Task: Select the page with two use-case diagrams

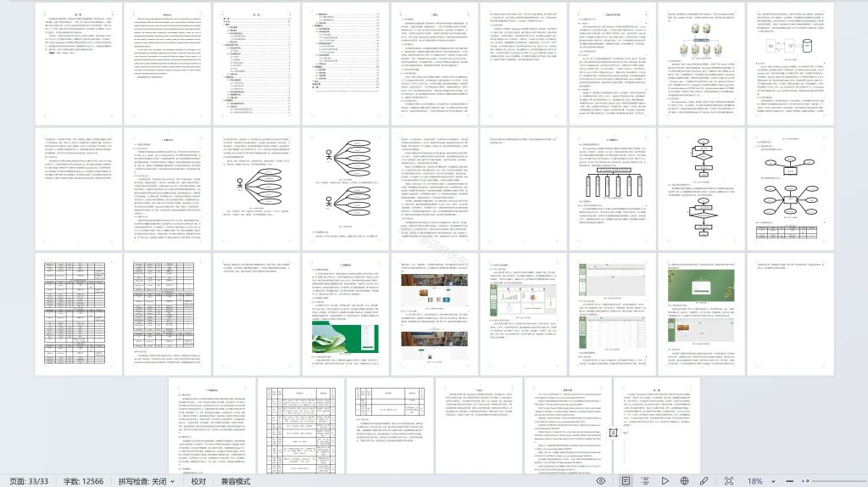Action: [x=346, y=189]
